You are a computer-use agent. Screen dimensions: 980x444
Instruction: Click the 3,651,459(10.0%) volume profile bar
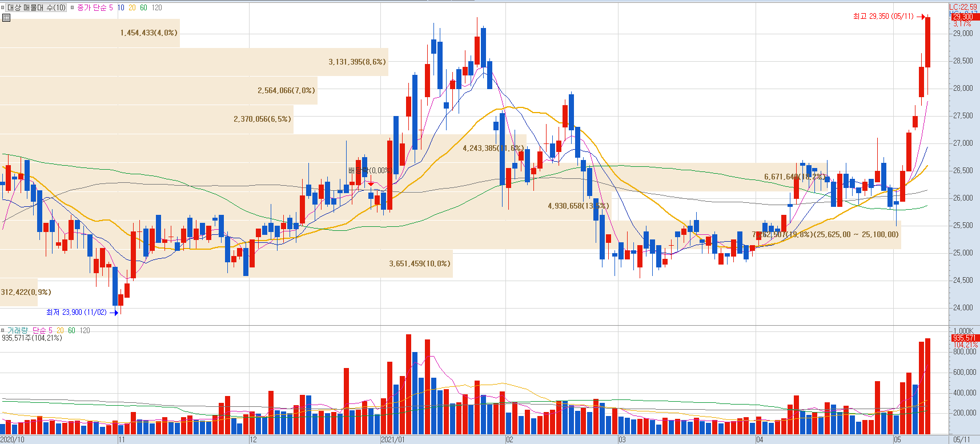tap(226, 263)
